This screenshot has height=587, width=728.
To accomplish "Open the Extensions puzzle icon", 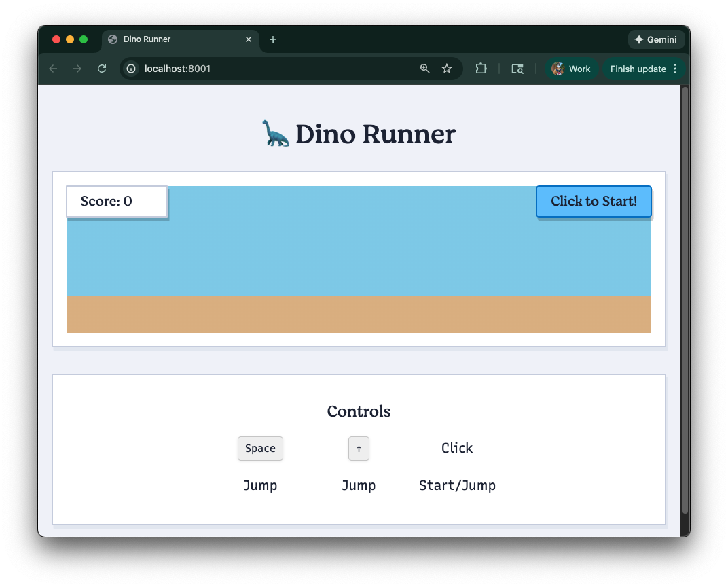I will click(481, 69).
